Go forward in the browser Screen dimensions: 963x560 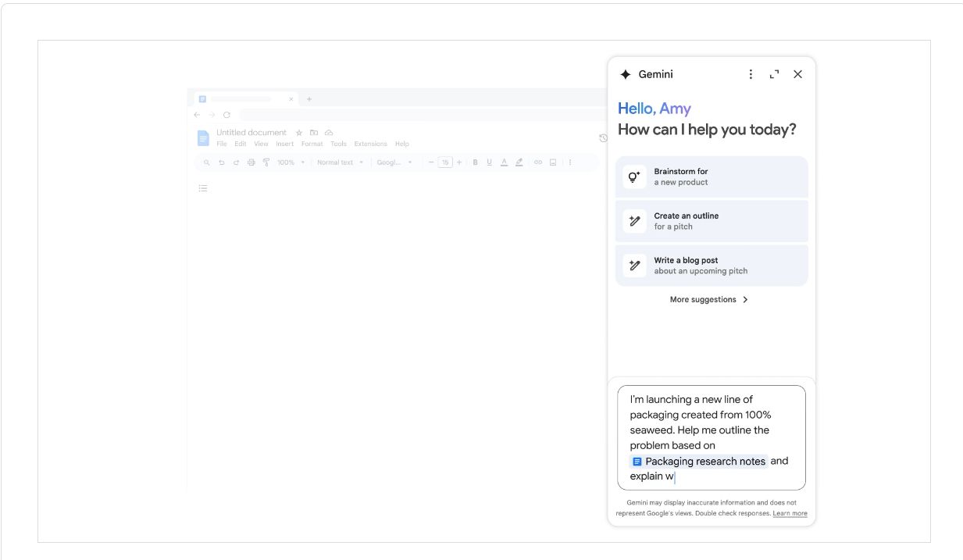(x=212, y=115)
